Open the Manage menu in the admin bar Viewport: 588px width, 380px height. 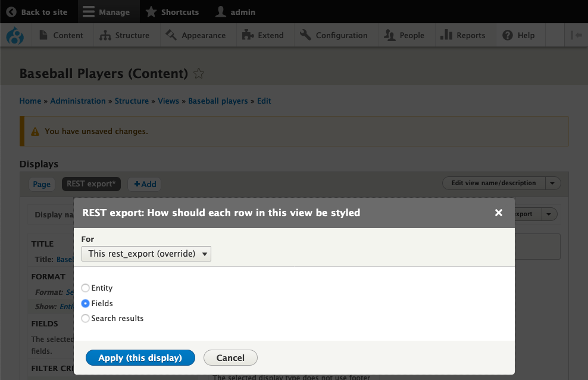click(108, 11)
